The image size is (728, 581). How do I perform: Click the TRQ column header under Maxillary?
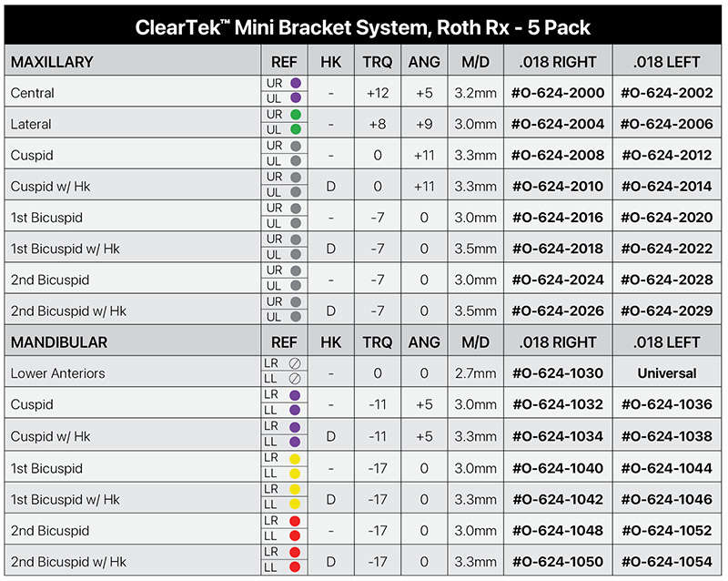pyautogui.click(x=378, y=62)
